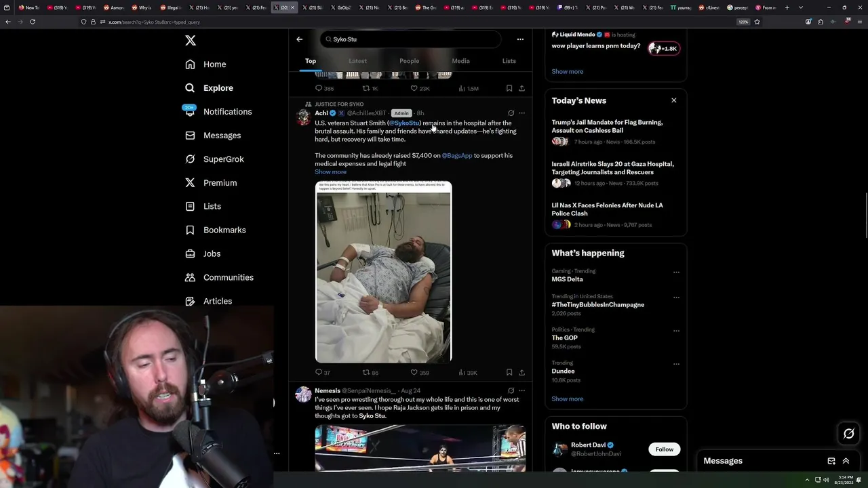
Task: Switch to the Latest tab
Action: [x=357, y=61]
